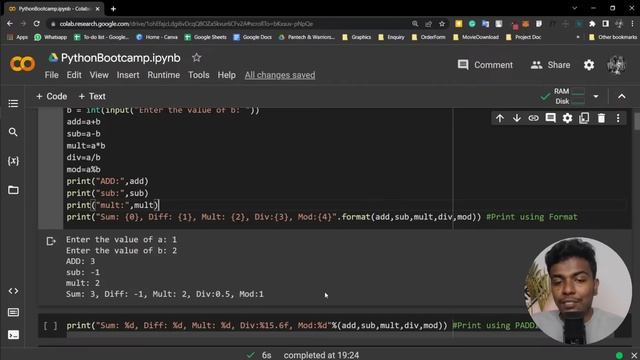640x360 pixels.
Task: Add a new Code cell
Action: 51,96
